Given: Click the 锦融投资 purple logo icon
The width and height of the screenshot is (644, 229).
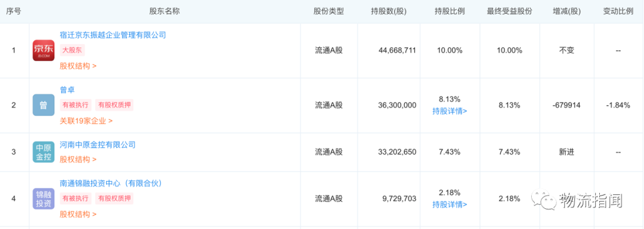Looking at the screenshot, I should (x=44, y=199).
